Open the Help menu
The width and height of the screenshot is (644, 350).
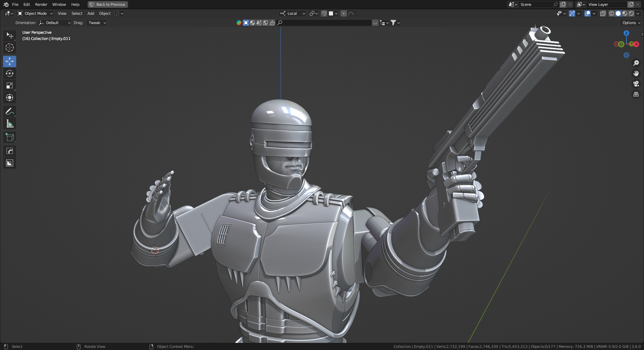pos(75,4)
